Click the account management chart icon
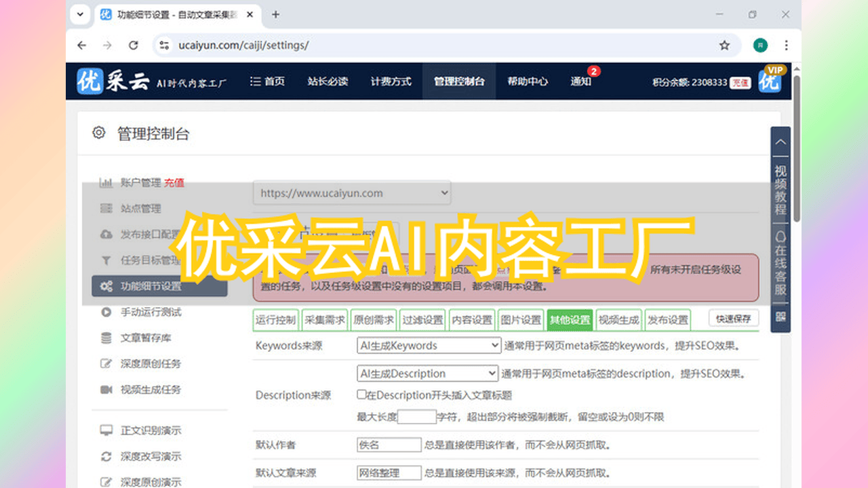This screenshot has height=488, width=868. click(106, 182)
